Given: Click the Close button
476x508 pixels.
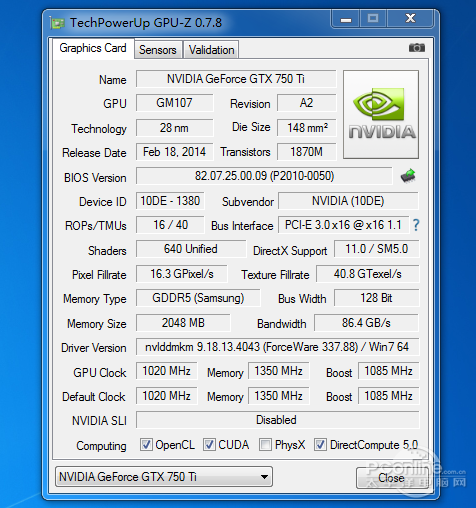Looking at the screenshot, I should (391, 478).
